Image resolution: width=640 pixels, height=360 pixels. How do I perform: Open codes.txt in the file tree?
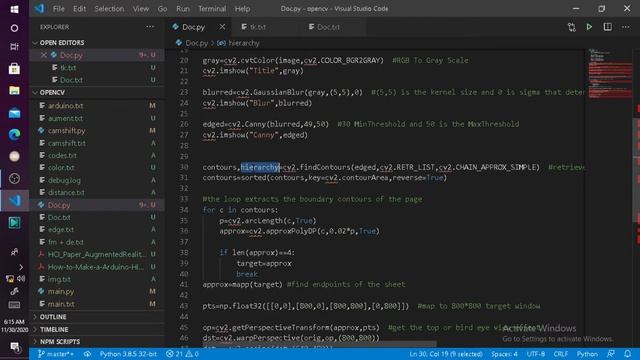(x=97, y=156)
